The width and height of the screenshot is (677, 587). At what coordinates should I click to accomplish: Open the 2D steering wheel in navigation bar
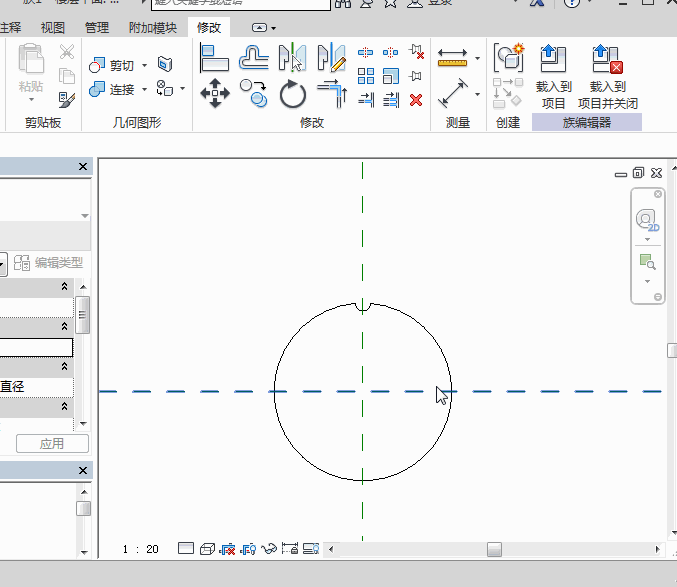647,220
